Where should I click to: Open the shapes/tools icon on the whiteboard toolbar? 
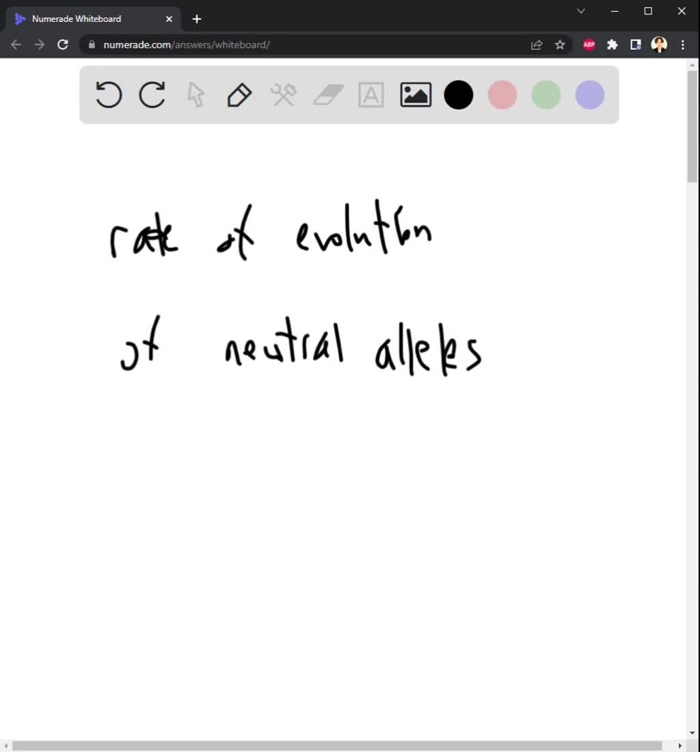click(x=283, y=95)
